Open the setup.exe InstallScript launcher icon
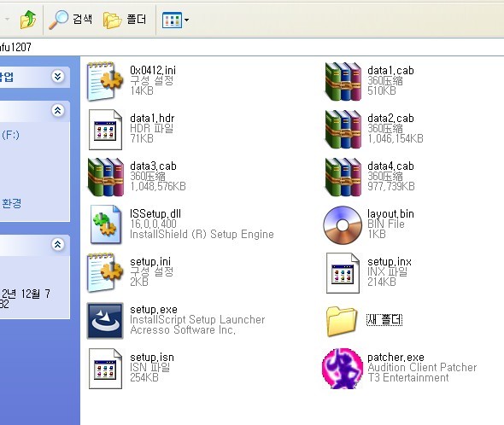Viewport: 504px width, 425px height. [105, 320]
